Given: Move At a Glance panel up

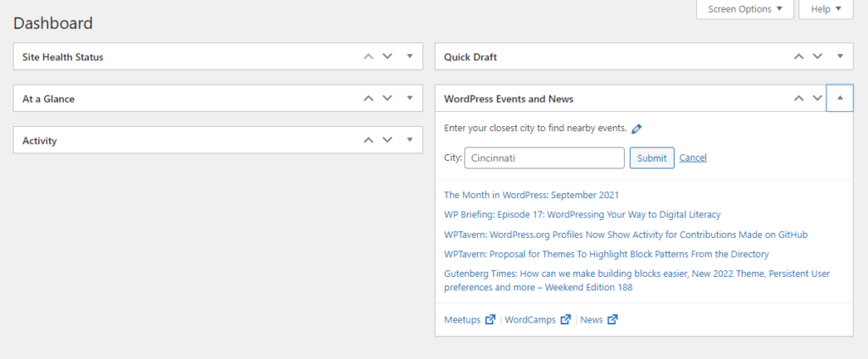Looking at the screenshot, I should pos(368,98).
